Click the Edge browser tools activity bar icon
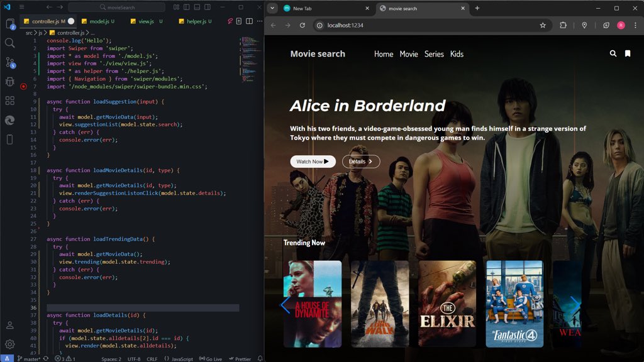 pyautogui.click(x=10, y=120)
